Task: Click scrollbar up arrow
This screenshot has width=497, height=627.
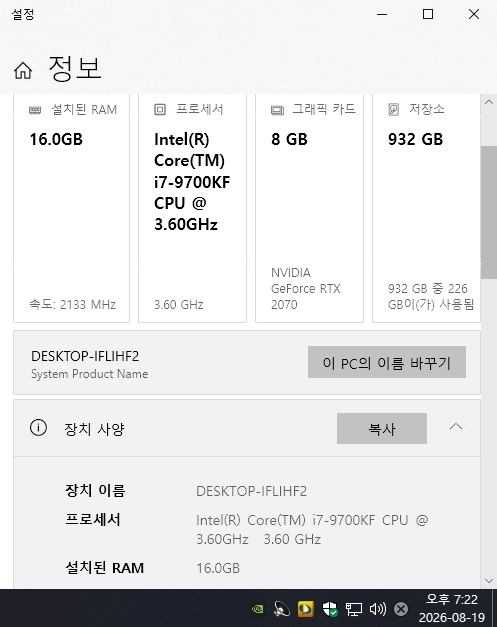Action: [x=489, y=102]
